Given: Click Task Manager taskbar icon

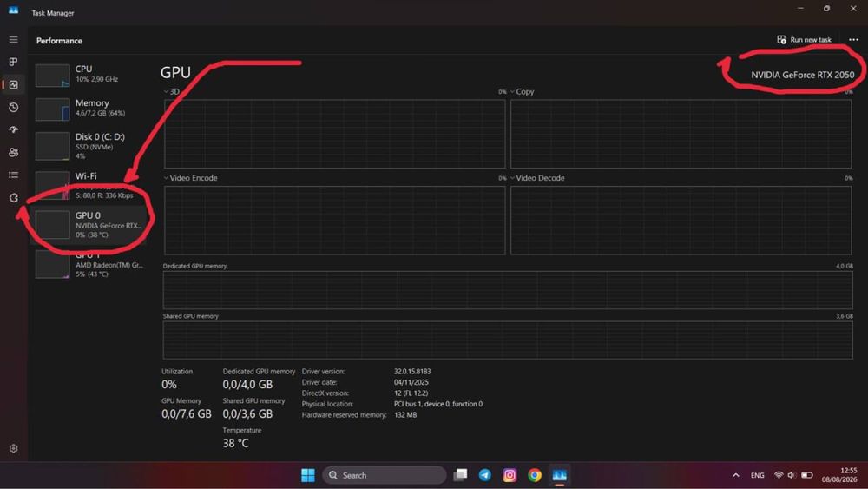Looking at the screenshot, I should pos(560,475).
